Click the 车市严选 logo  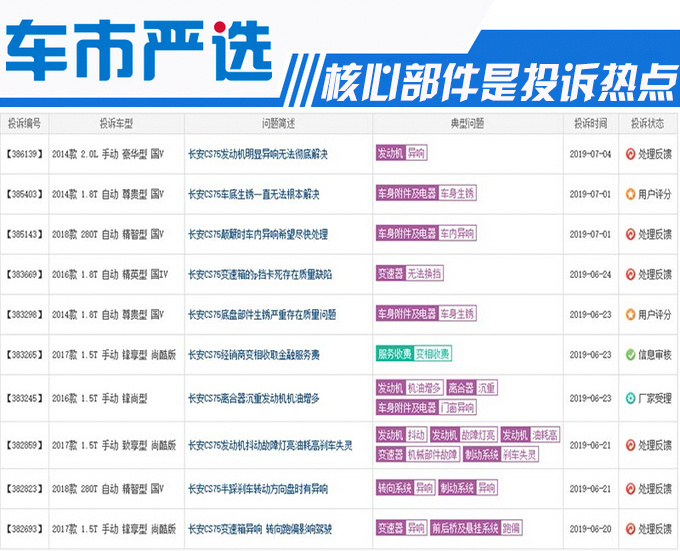coord(139,50)
